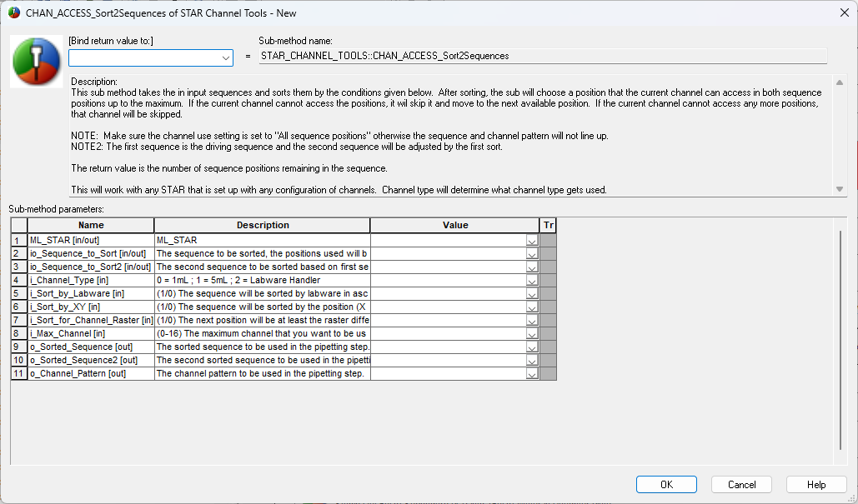Open the io_Sequence_to_Sort value dropdown
This screenshot has width=858, height=504.
tap(532, 253)
